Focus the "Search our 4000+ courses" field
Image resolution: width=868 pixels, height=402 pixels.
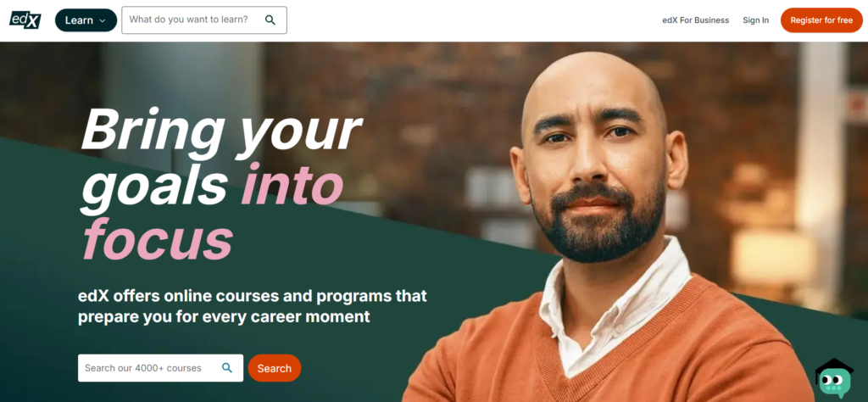160,368
